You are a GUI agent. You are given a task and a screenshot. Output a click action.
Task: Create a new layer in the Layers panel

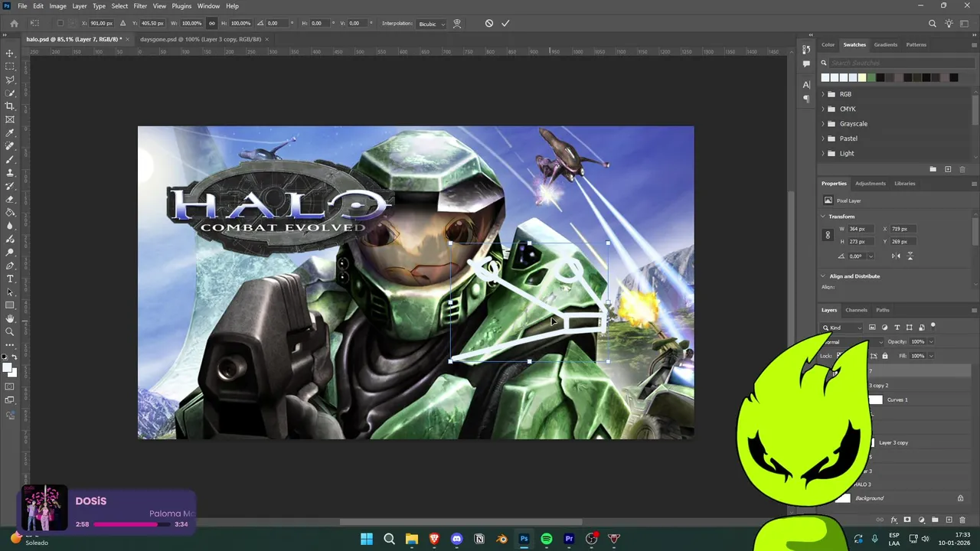click(948, 520)
